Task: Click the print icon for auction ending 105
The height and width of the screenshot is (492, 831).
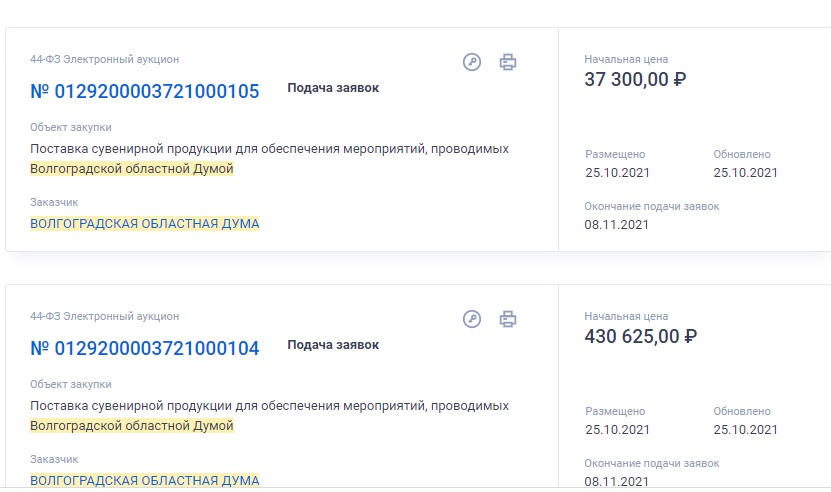Action: coord(508,62)
